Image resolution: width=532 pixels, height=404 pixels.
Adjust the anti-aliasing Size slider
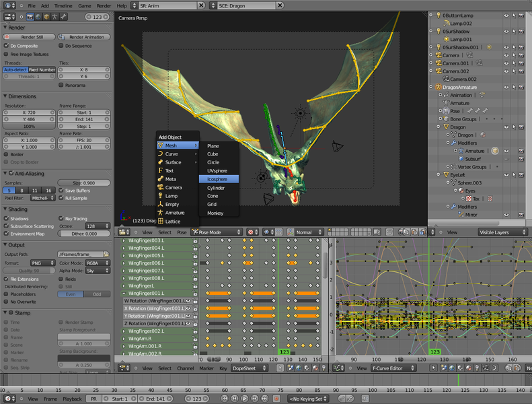pyautogui.click(x=84, y=182)
